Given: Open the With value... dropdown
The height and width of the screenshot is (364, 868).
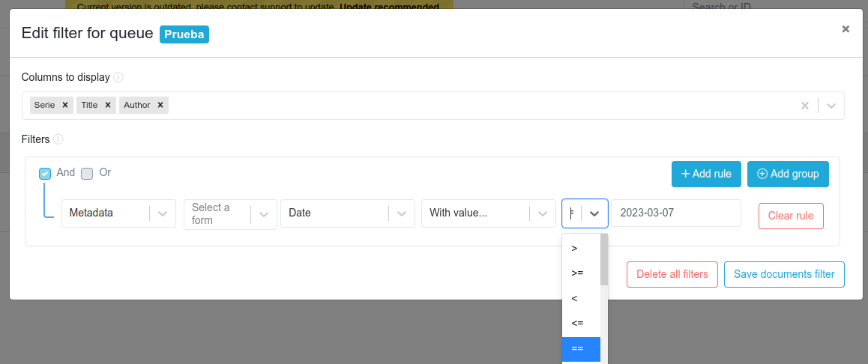Looking at the screenshot, I should point(542,213).
